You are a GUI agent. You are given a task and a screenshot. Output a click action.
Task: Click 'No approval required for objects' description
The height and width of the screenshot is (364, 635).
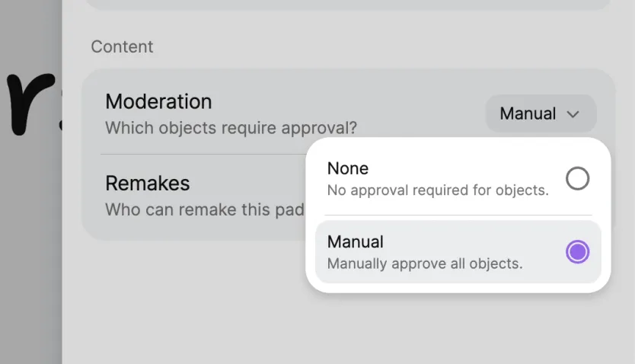437,190
